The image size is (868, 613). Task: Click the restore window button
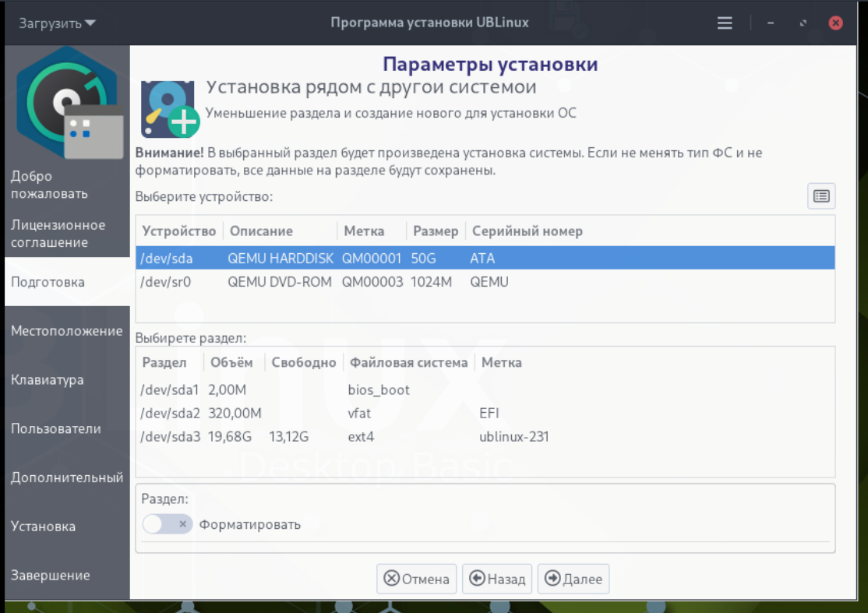(x=803, y=23)
